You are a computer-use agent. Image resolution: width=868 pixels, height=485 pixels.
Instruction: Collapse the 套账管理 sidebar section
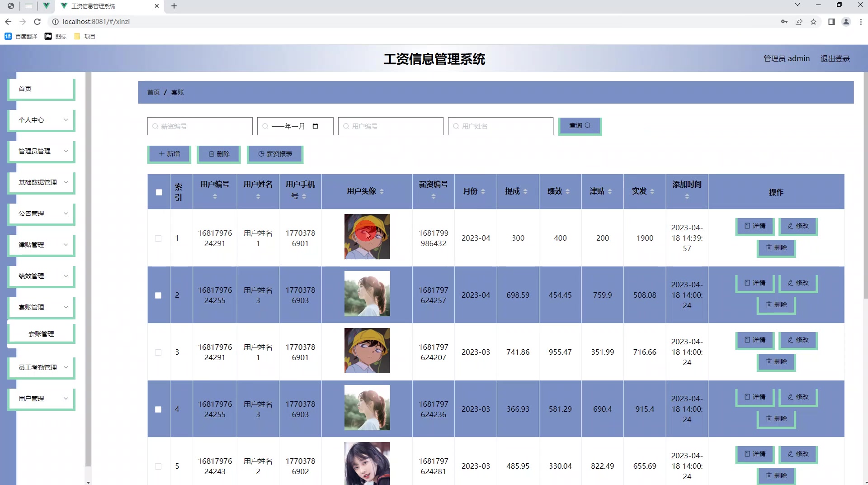[x=41, y=307]
